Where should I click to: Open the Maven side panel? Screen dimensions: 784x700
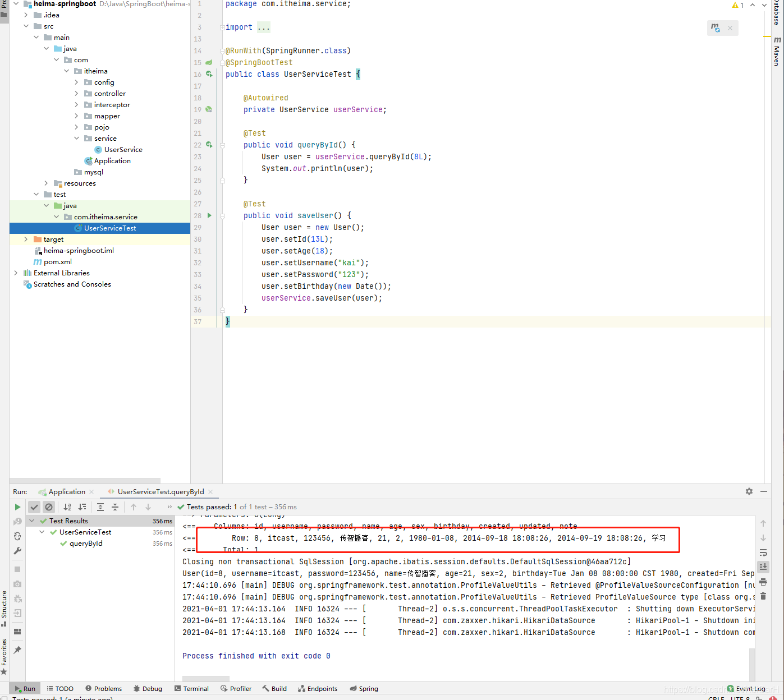pyautogui.click(x=777, y=52)
